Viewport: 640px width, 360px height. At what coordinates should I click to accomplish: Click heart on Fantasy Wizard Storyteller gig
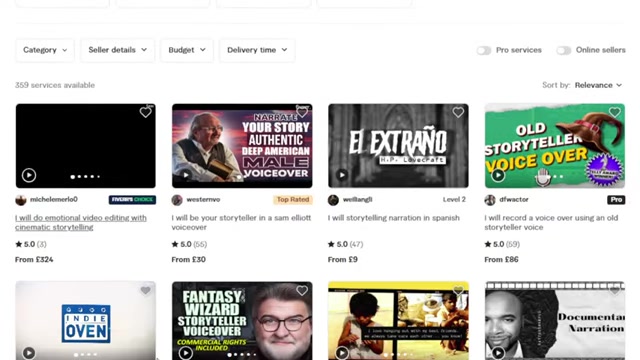click(302, 291)
